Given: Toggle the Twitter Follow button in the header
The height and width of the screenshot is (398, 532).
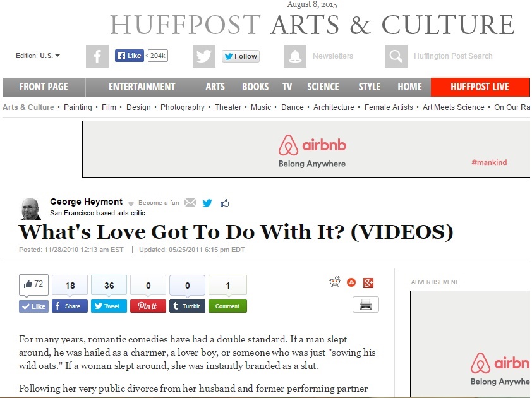Looking at the screenshot, I should (241, 56).
